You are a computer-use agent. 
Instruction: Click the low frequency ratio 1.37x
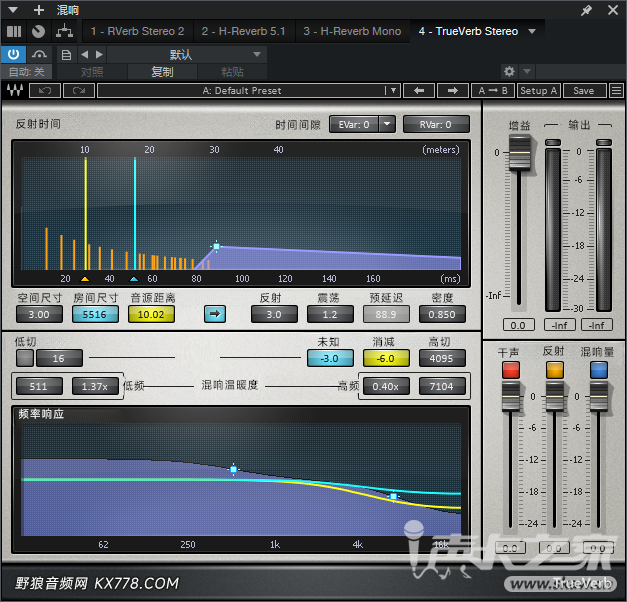pyautogui.click(x=95, y=386)
